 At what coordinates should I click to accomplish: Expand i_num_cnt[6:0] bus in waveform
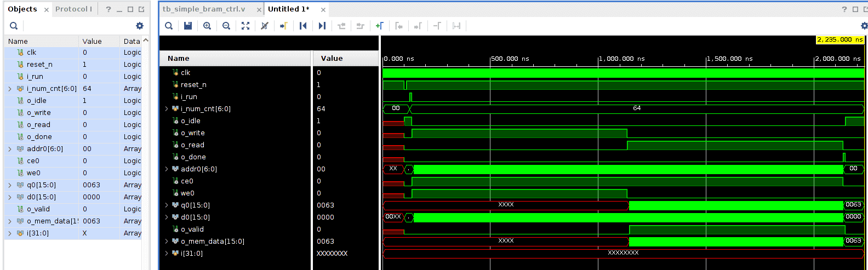tap(167, 109)
